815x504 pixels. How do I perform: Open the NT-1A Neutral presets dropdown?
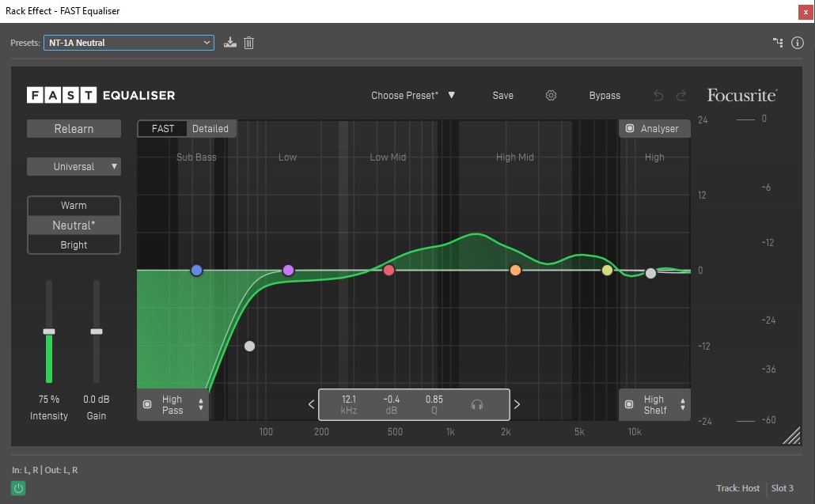pos(128,43)
